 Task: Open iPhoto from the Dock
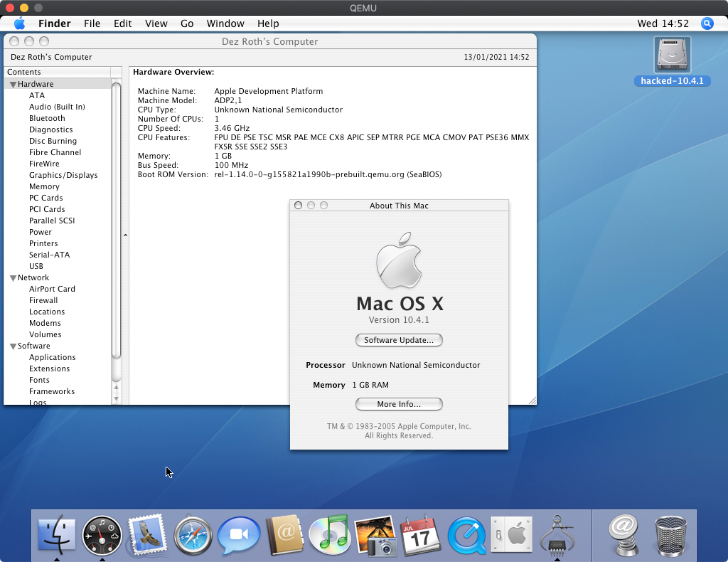click(x=375, y=536)
